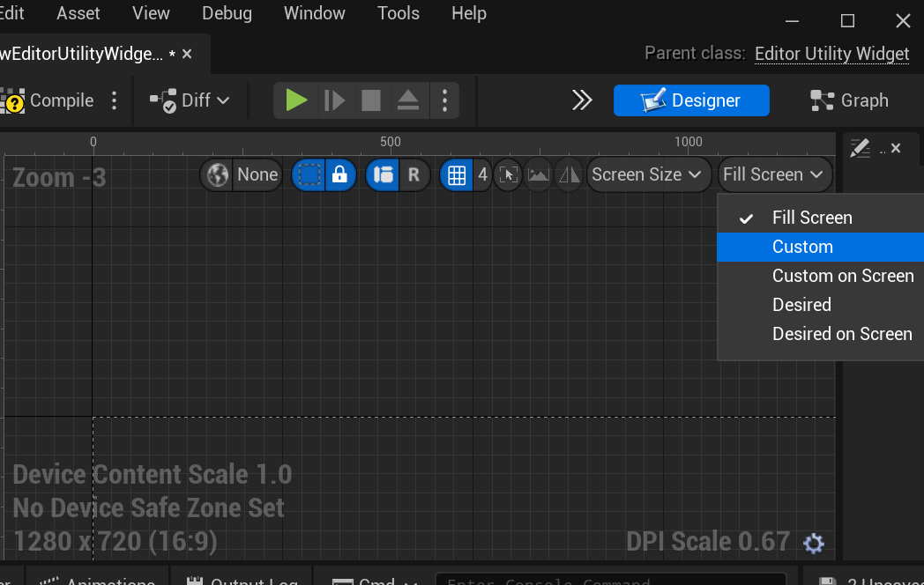Change grid snap size value 4
Image resolution: width=924 pixels, height=585 pixels.
pos(482,175)
